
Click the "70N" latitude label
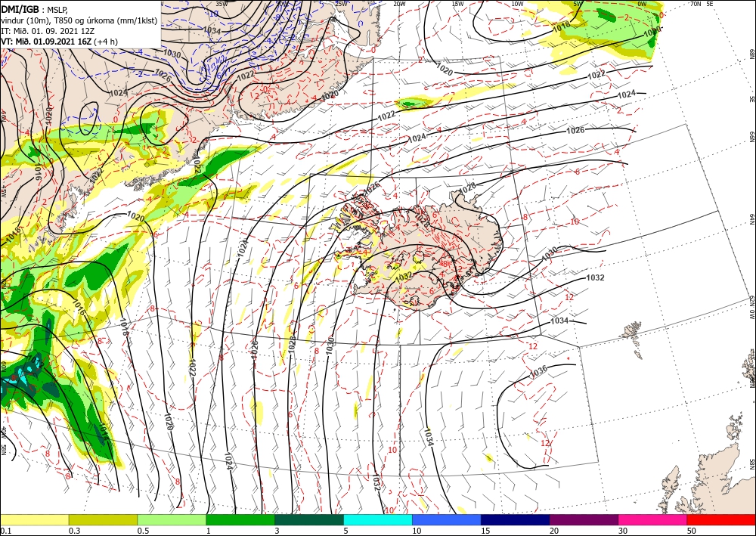tap(696, 4)
